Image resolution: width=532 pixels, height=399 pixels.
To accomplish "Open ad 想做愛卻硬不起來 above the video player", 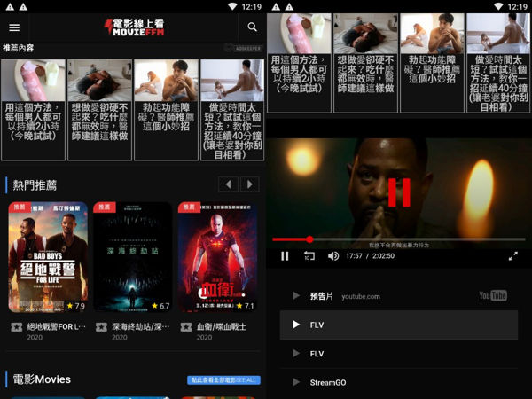I will (365, 63).
